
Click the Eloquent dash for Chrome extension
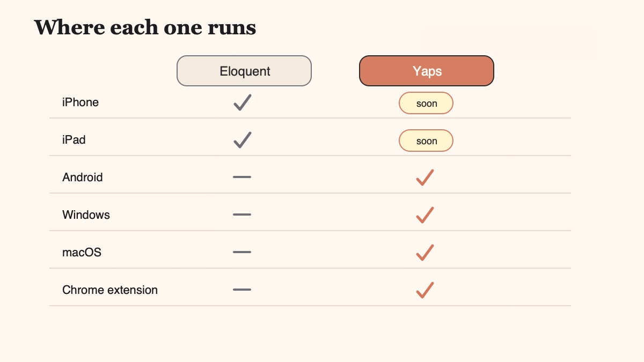(x=242, y=290)
